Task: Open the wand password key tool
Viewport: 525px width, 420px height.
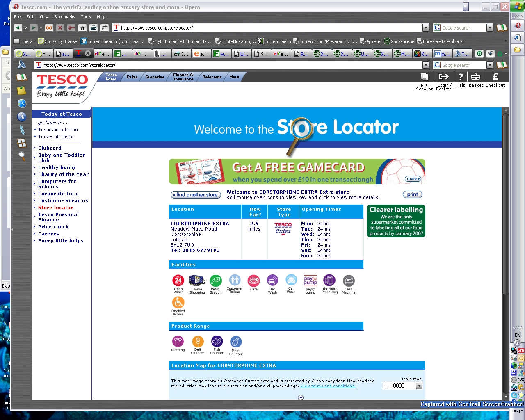Action: tap(71, 28)
